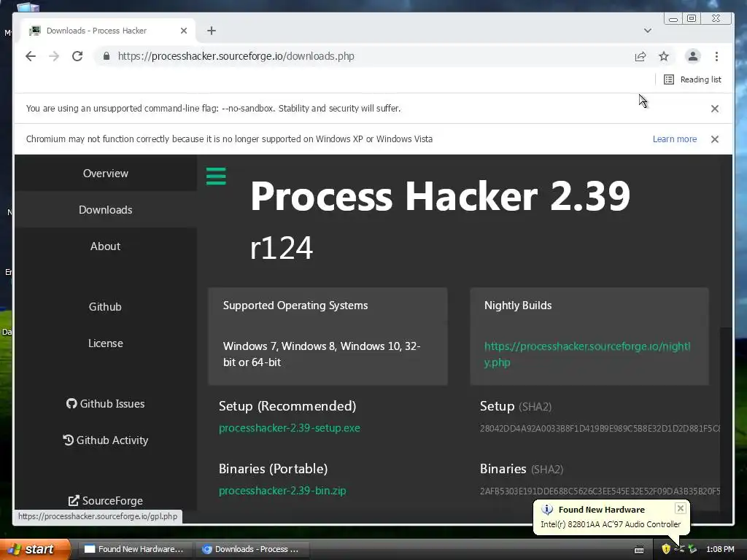Download processhacker-2.39-bin.zip
Viewport: 747px width, 560px height.
click(x=282, y=491)
